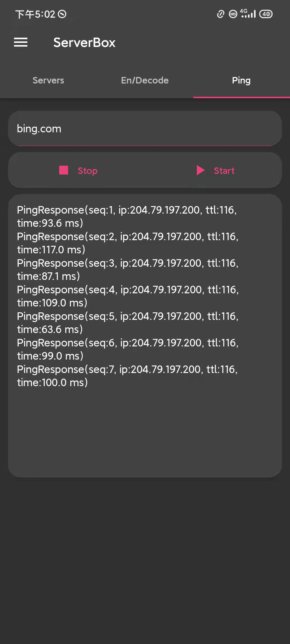
Task: Click the ServerBox app title
Action: click(84, 42)
